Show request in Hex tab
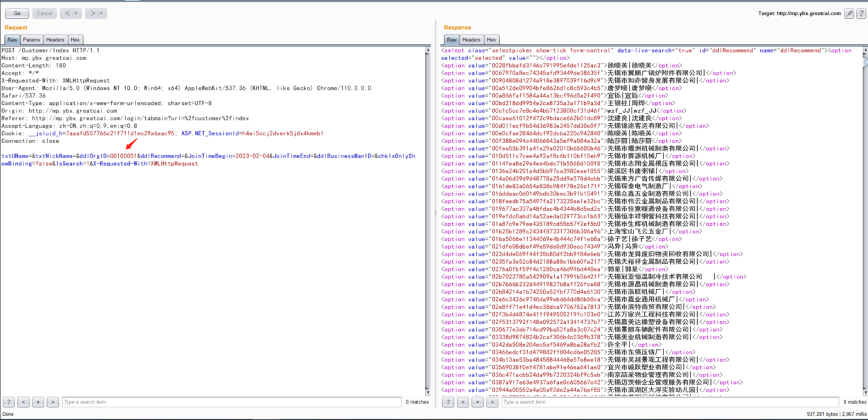 tap(75, 40)
